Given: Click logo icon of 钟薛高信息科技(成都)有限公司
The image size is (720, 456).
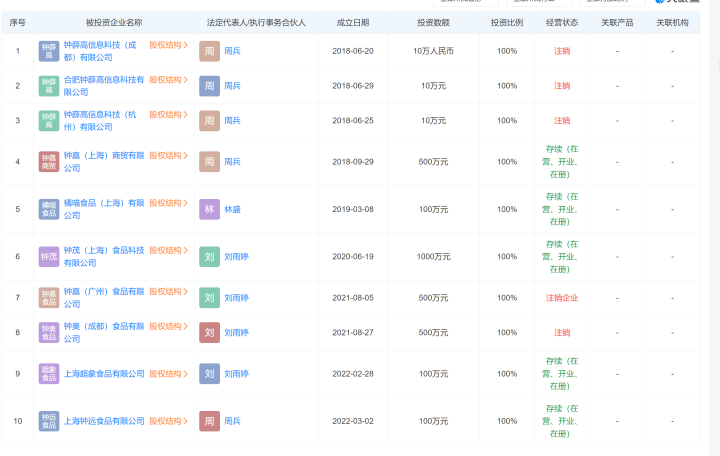Looking at the screenshot, I should pyautogui.click(x=49, y=51).
